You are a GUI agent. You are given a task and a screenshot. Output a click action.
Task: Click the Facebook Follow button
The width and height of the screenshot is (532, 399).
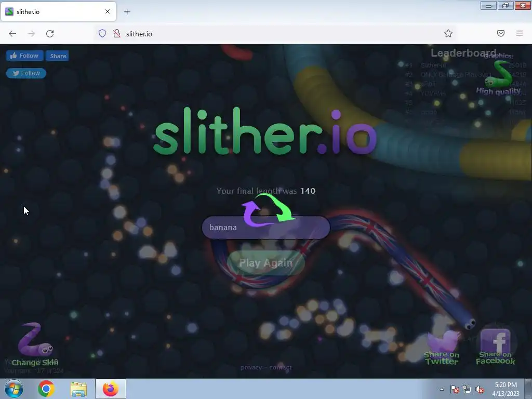[25, 56]
